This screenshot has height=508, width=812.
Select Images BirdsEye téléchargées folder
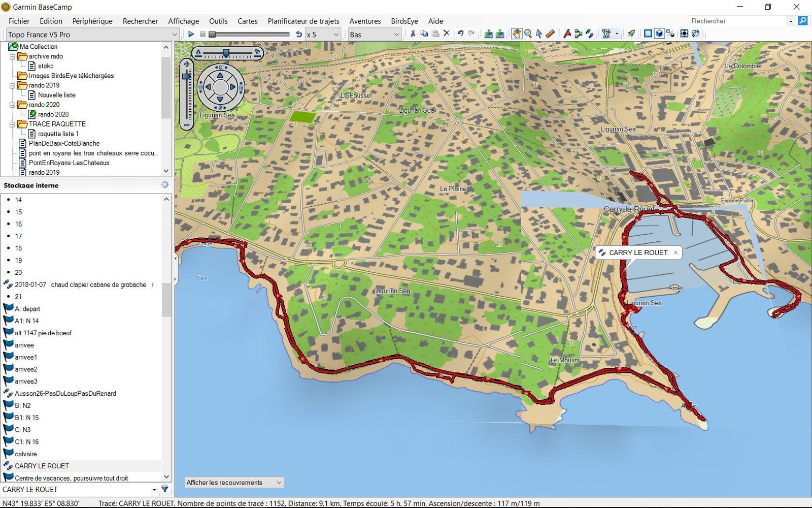click(71, 76)
